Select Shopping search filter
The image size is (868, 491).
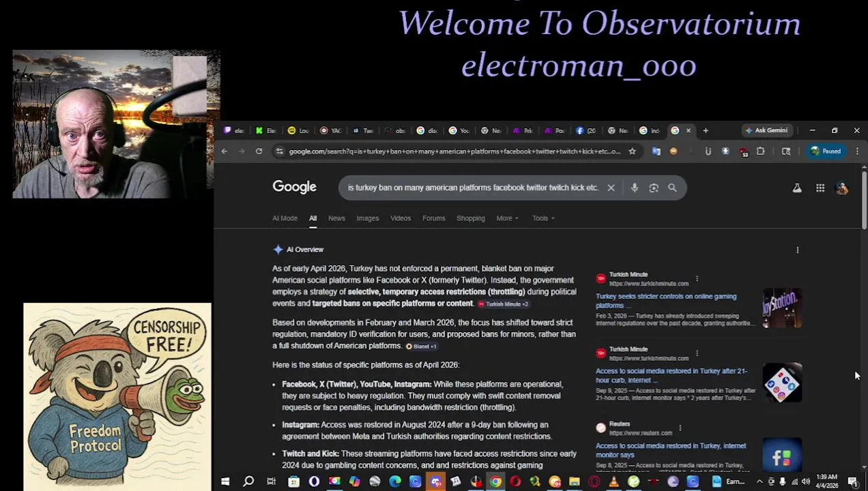pos(471,218)
